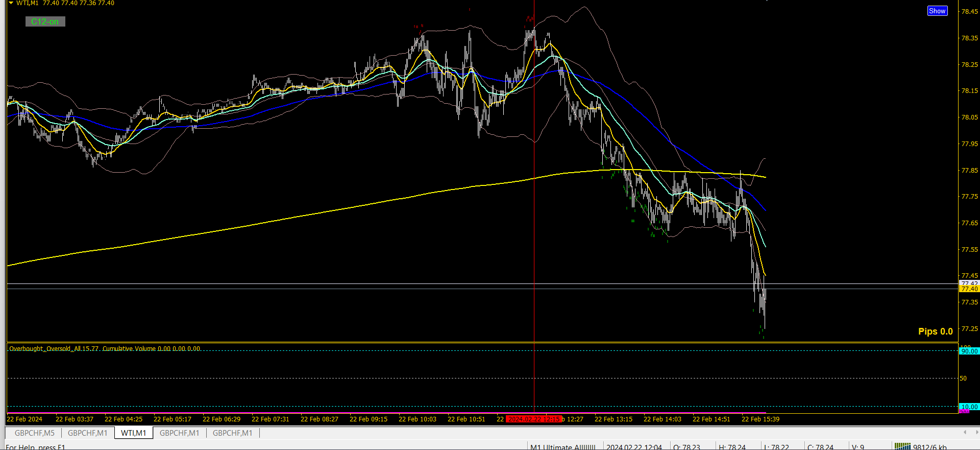The height and width of the screenshot is (450, 980).
Task: Click the cyan 10.00 level label
Action: pyautogui.click(x=969, y=407)
